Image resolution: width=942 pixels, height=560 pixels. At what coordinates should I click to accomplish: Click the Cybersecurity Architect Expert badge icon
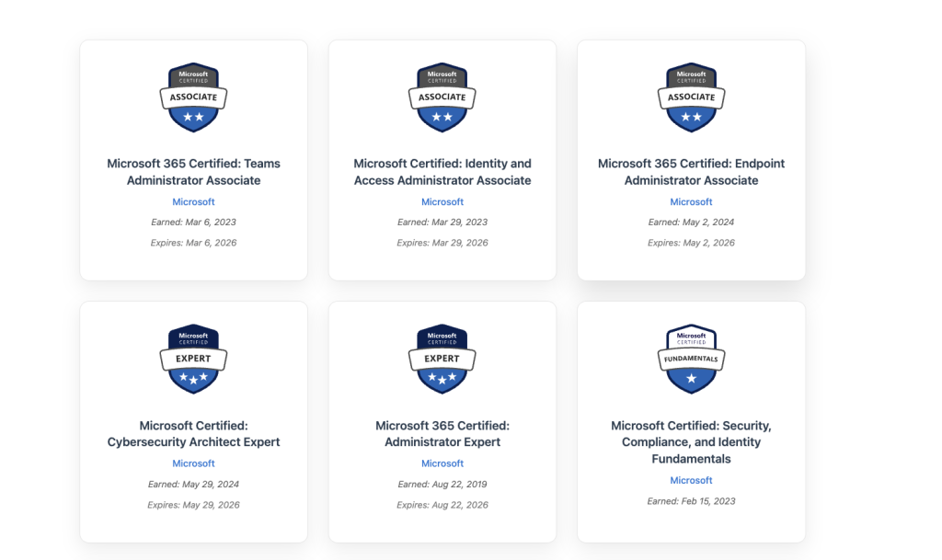coord(193,359)
